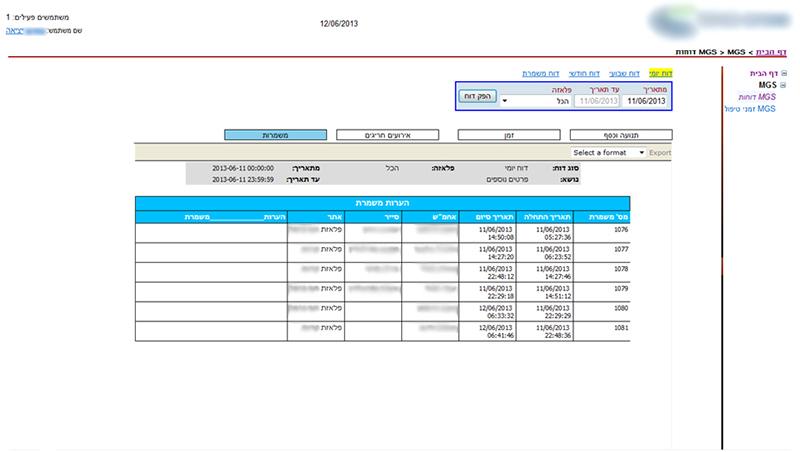
Task: Click the עד תאריך date field
Action: coord(597,101)
